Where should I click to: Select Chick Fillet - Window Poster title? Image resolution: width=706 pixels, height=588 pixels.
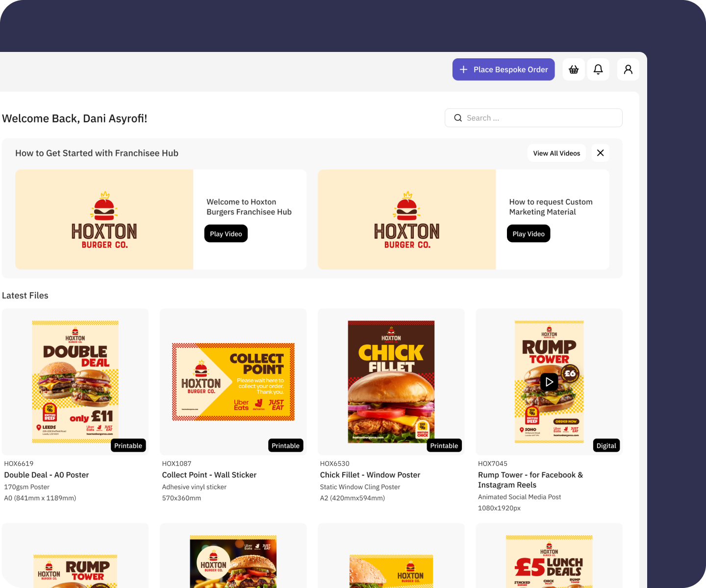point(370,475)
